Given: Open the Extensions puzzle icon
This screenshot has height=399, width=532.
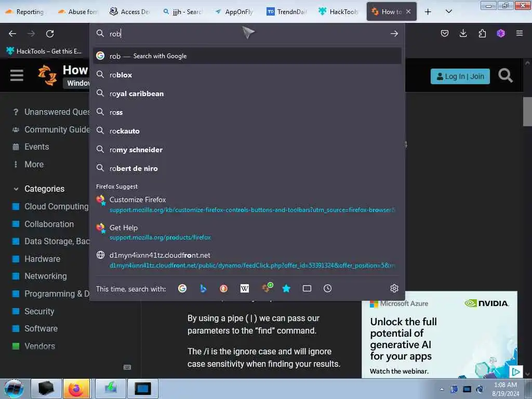Looking at the screenshot, I should [482, 33].
